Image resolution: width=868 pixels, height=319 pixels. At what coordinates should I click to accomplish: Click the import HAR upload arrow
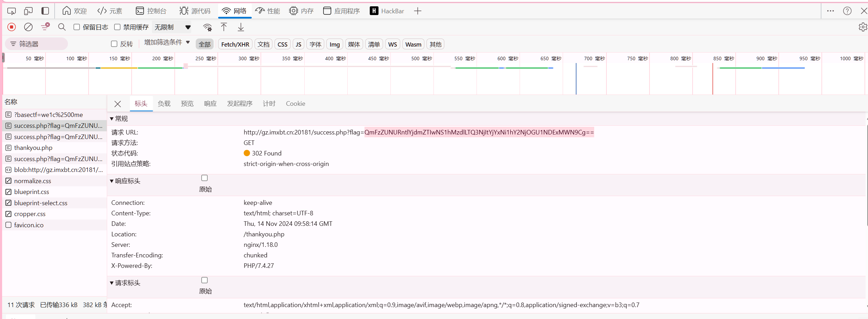[224, 27]
